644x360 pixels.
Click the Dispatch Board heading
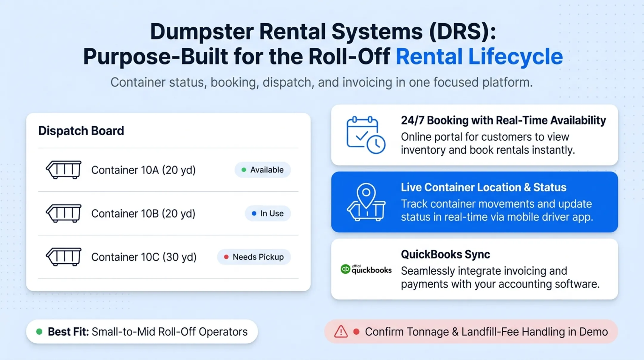(81, 131)
